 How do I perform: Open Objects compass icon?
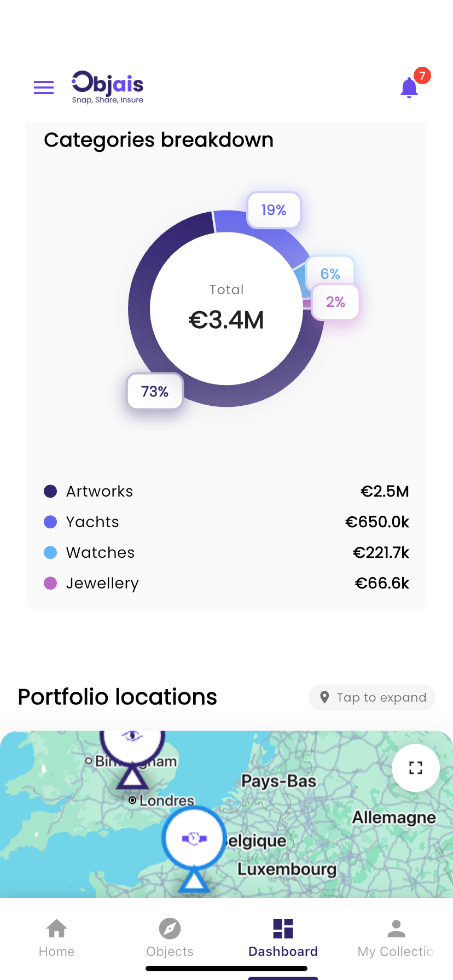[170, 928]
